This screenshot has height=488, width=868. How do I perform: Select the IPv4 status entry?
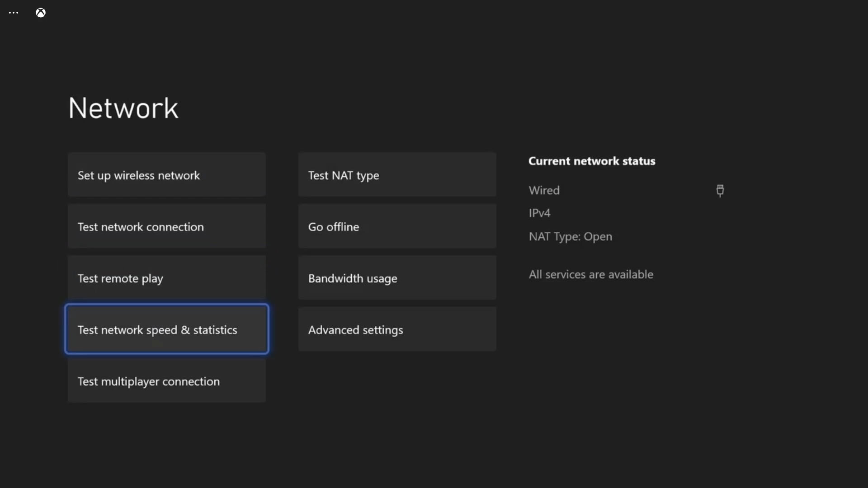coord(539,212)
